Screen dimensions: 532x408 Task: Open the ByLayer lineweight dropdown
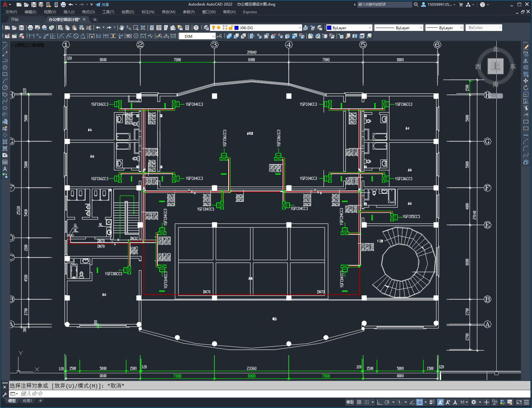(461, 28)
